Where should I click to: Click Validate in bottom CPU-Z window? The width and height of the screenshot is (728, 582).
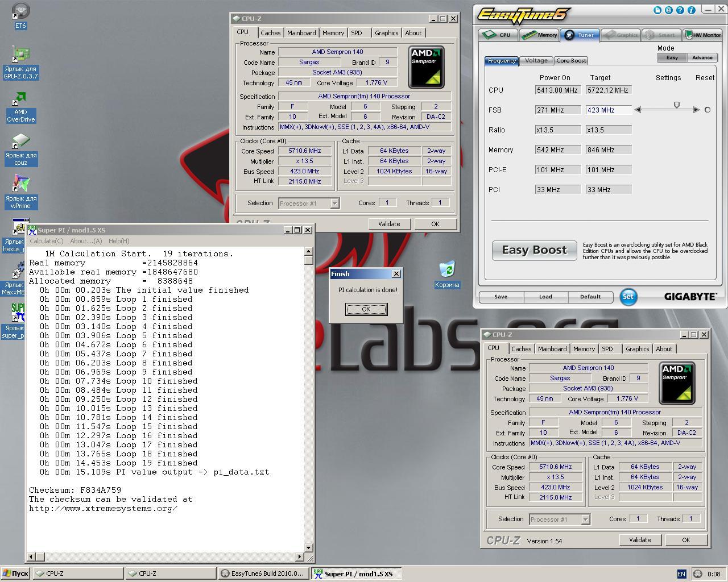[x=640, y=540]
